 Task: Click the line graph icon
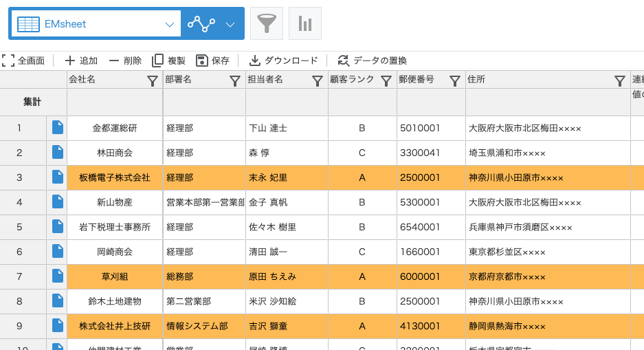point(201,24)
